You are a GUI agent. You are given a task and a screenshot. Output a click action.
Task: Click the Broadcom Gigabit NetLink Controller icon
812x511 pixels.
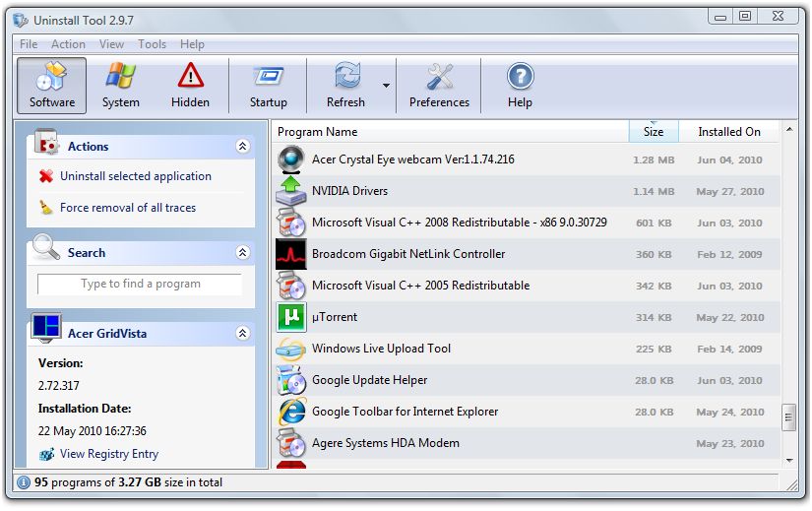(291, 254)
